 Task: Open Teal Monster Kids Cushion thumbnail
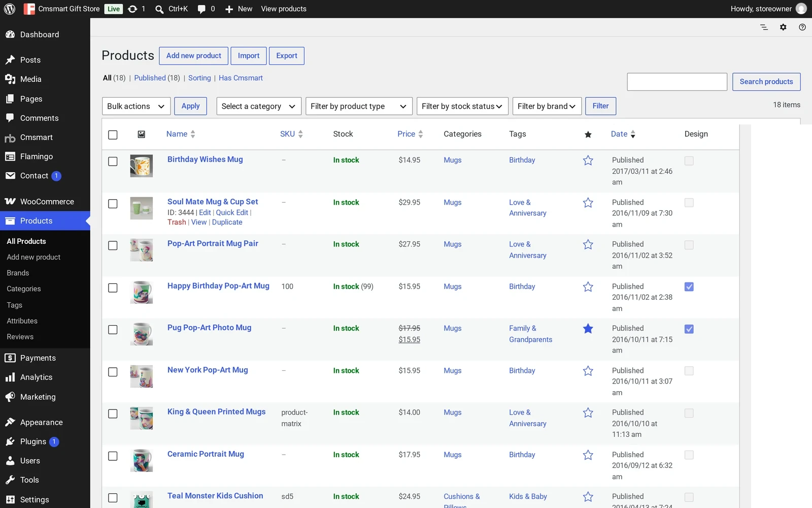click(x=142, y=499)
